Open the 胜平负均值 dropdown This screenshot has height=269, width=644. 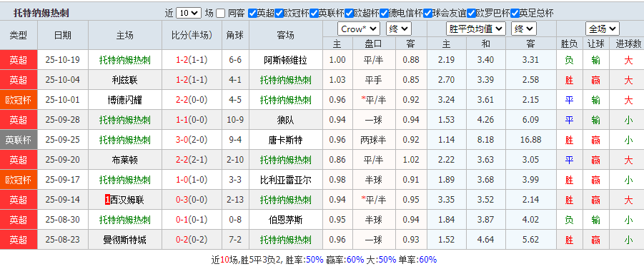point(475,29)
